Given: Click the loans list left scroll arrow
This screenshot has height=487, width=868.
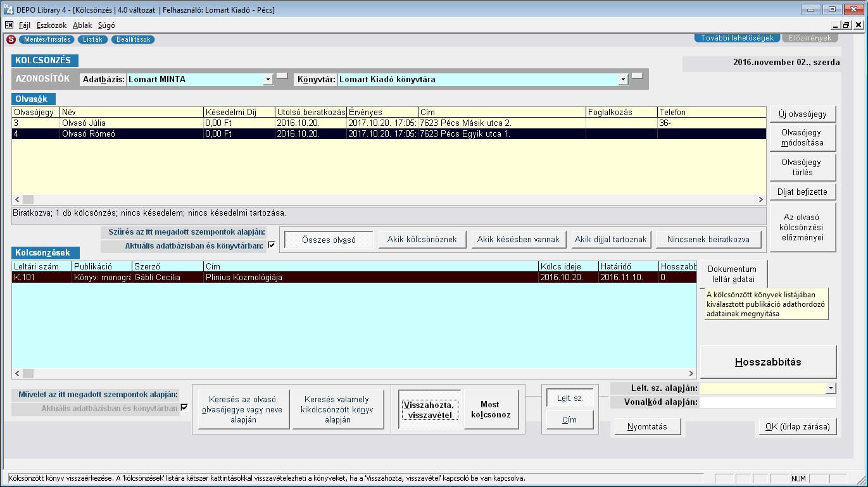Looking at the screenshot, I should click(16, 374).
